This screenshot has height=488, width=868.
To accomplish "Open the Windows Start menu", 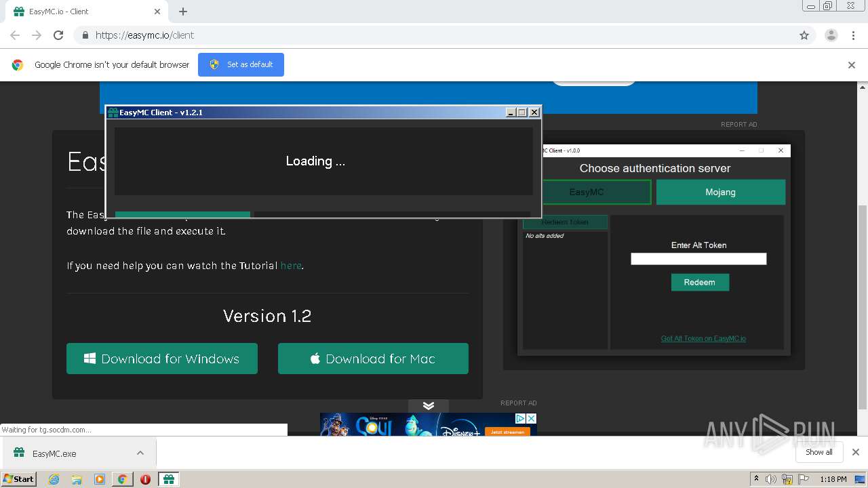I will [19, 479].
